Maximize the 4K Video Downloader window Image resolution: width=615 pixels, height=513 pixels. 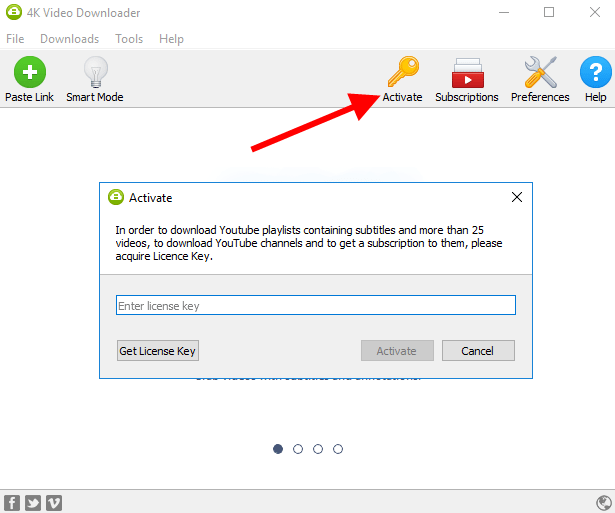pos(549,12)
